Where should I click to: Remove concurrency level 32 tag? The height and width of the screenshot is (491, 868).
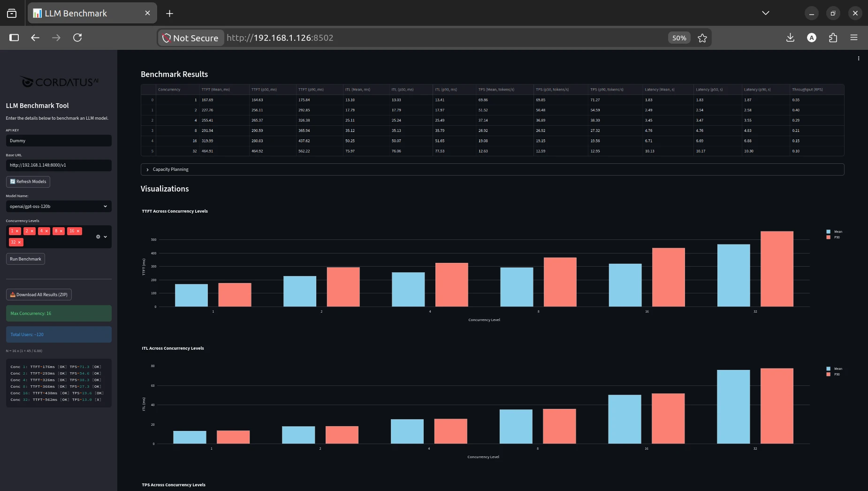coord(19,242)
